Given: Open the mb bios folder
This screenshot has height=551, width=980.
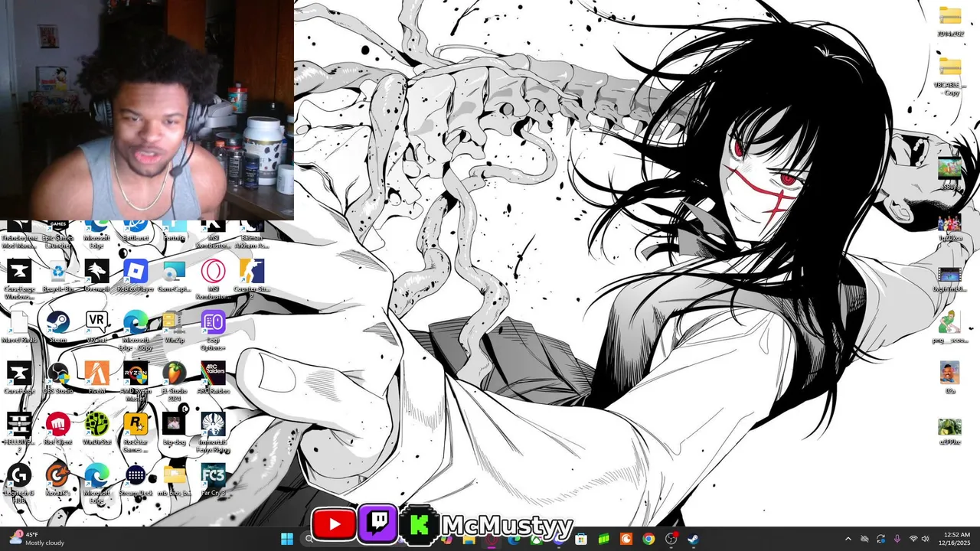Looking at the screenshot, I should click(x=175, y=480).
